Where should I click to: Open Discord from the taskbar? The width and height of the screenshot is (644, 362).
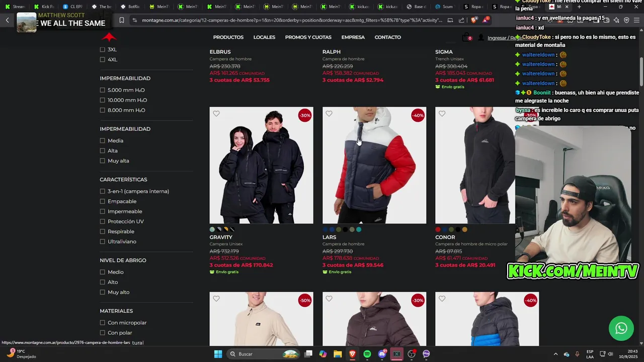382,354
